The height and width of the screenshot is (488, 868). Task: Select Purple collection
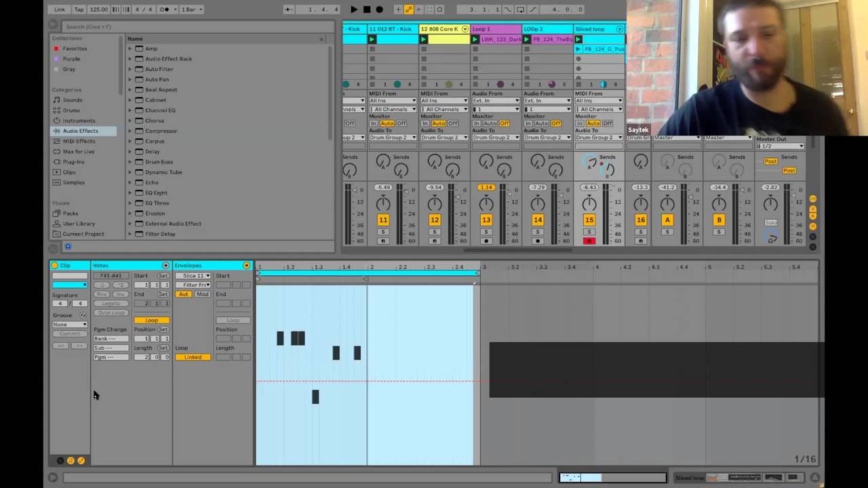[x=71, y=59]
